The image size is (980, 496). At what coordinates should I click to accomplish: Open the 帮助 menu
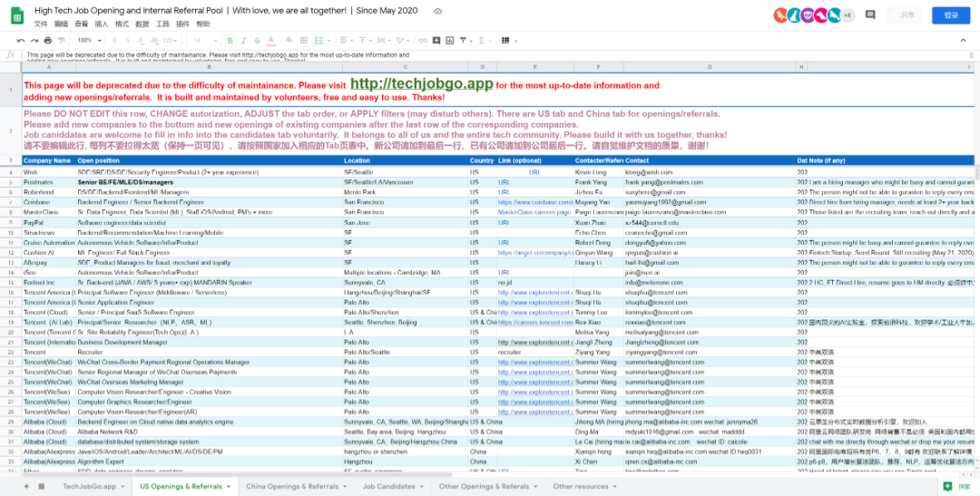click(203, 24)
